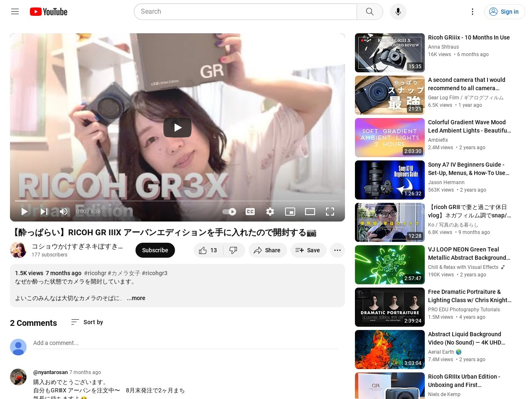The width and height of the screenshot is (532, 399).
Task: Enter full screen mode
Action: pos(330,212)
